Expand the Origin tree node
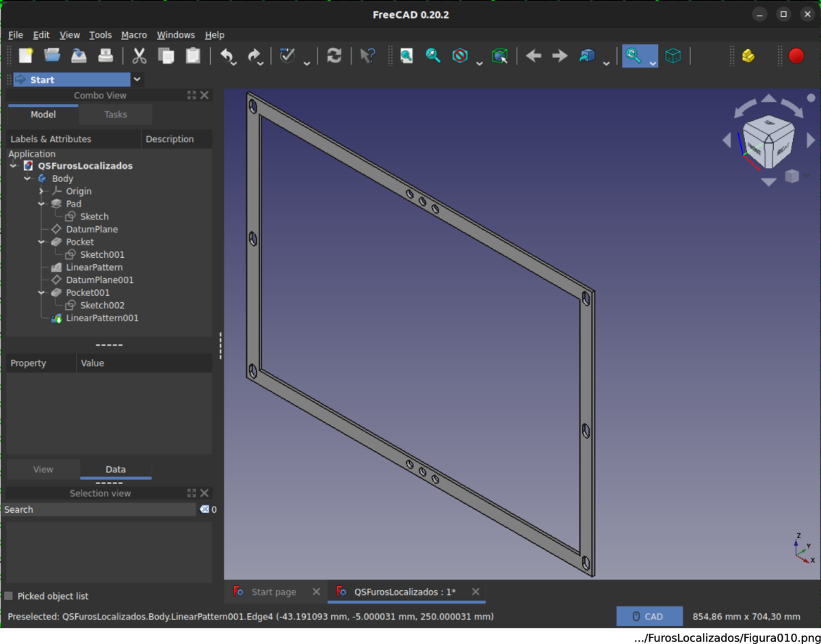Viewport: 821px width, 644px height. (x=42, y=191)
